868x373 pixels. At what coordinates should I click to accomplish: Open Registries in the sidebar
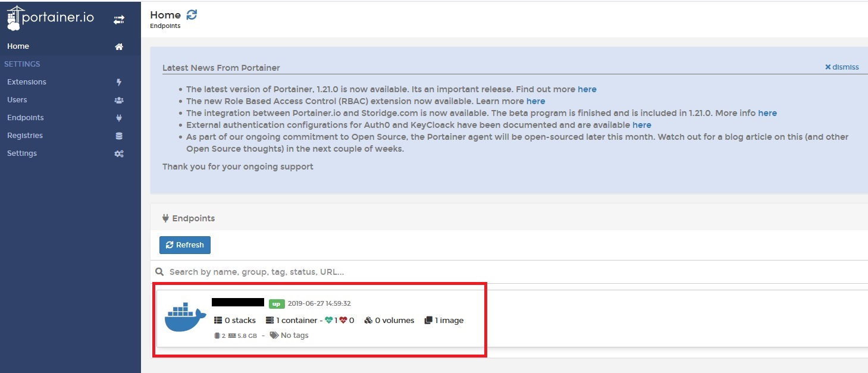[70, 136]
